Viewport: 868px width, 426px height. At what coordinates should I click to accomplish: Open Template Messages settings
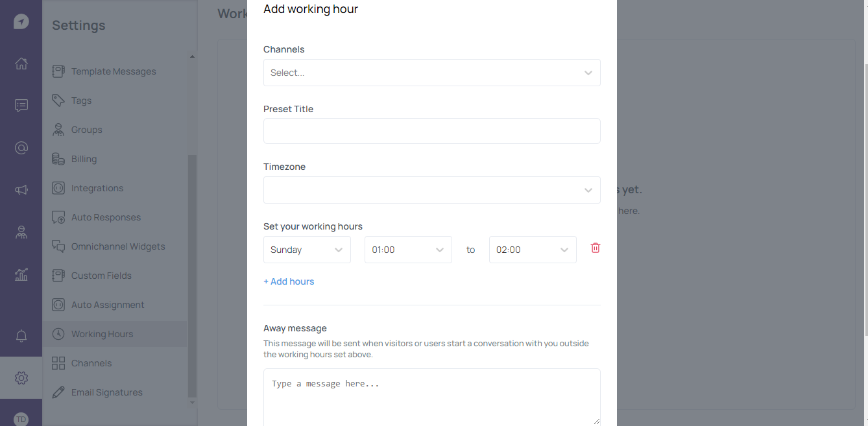coord(114,71)
